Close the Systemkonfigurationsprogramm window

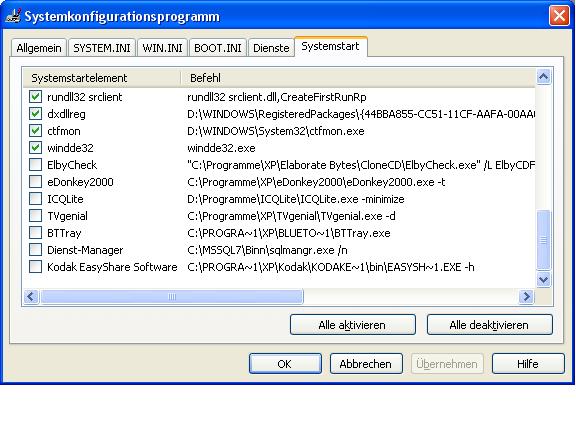pos(559,16)
